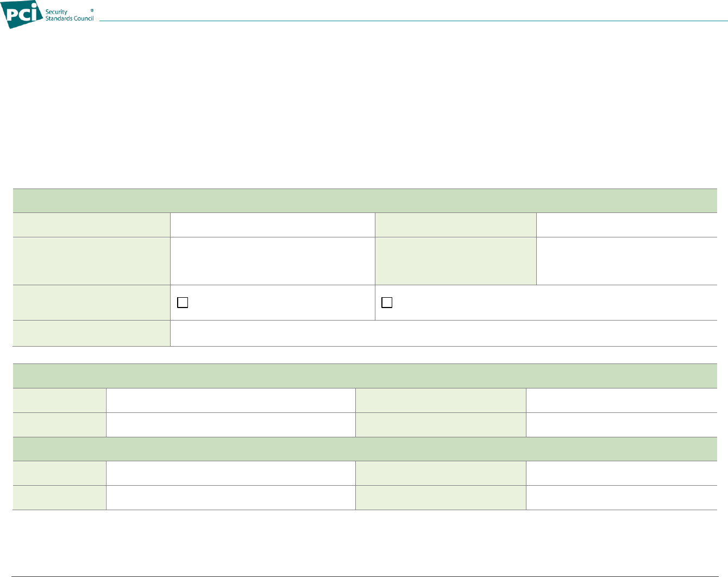
Task: Click lower table's second-row right white field
Action: (x=622, y=425)
